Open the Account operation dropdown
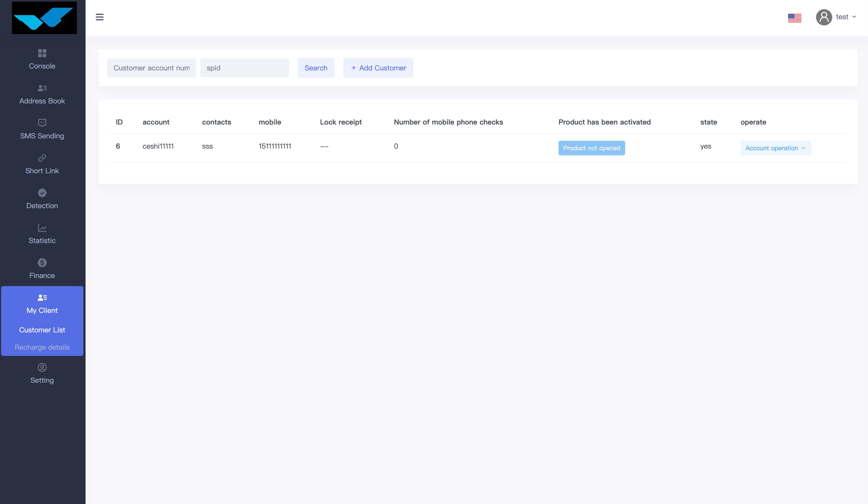868x504 pixels. [776, 148]
